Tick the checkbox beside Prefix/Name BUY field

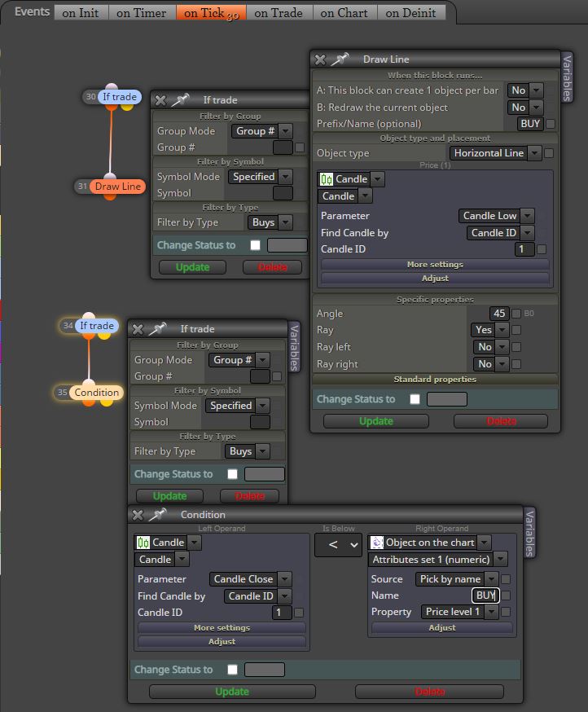coord(551,124)
